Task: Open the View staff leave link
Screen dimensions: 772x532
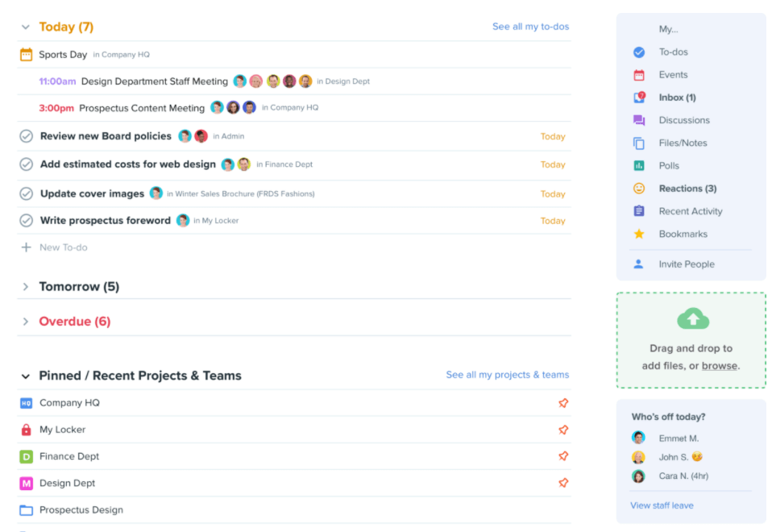Action: tap(662, 505)
